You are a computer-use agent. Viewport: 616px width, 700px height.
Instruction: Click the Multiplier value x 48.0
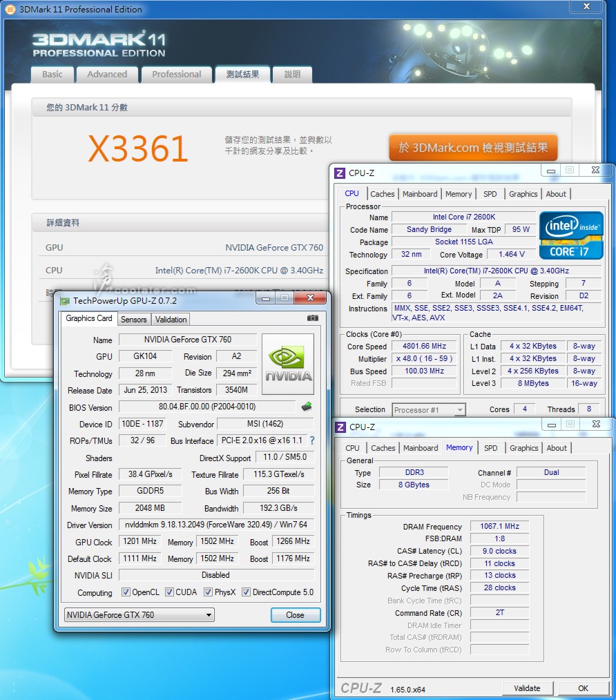[425, 358]
